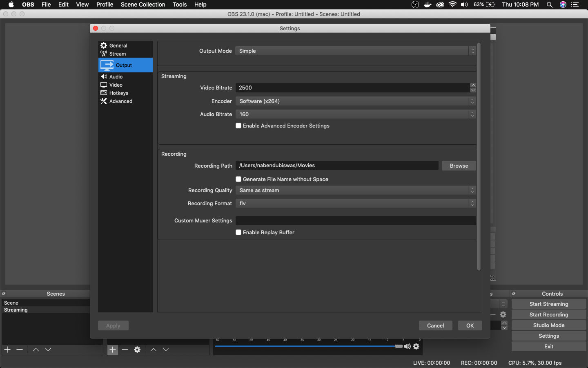Click OK in Settings dialog
Image resolution: width=588 pixels, height=368 pixels.
click(x=470, y=325)
